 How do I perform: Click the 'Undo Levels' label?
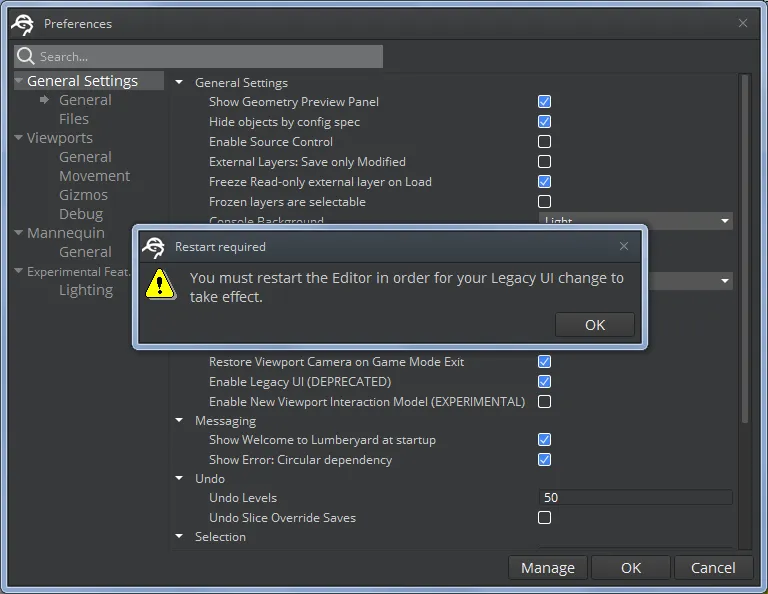click(243, 498)
